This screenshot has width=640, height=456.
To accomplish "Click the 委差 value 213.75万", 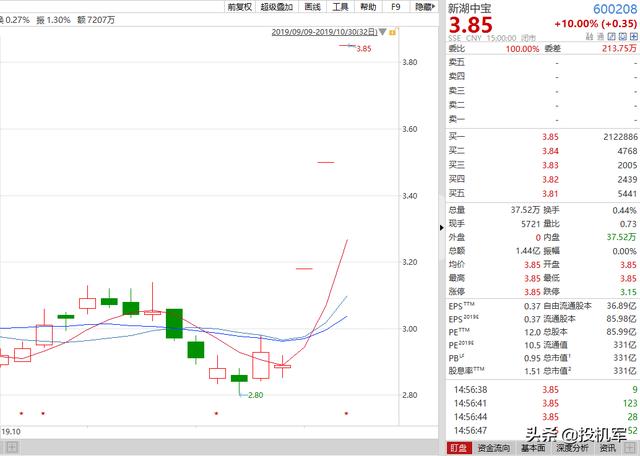I will [x=619, y=48].
